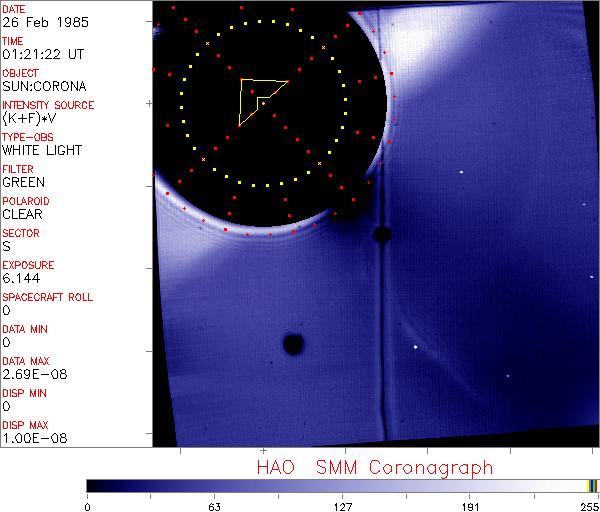Select the 0 value under DATA MIN
600x512 pixels.
[x=6, y=342]
